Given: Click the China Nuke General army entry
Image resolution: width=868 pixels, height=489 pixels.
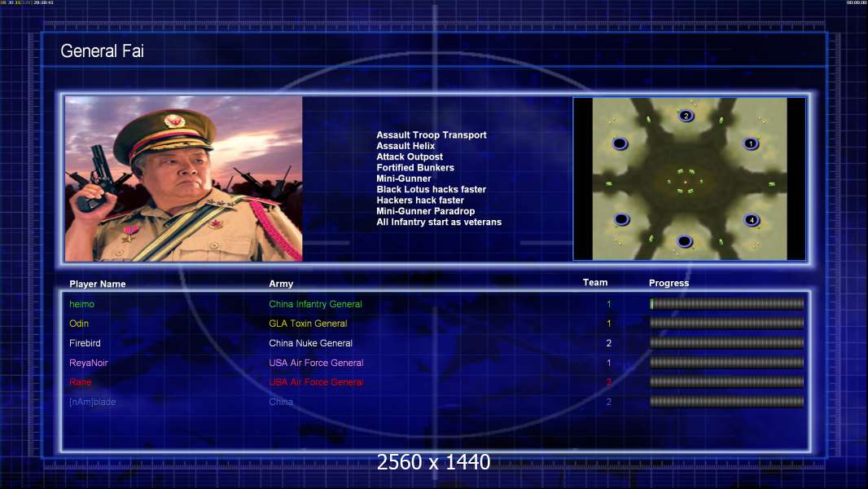Looking at the screenshot, I should point(310,343).
